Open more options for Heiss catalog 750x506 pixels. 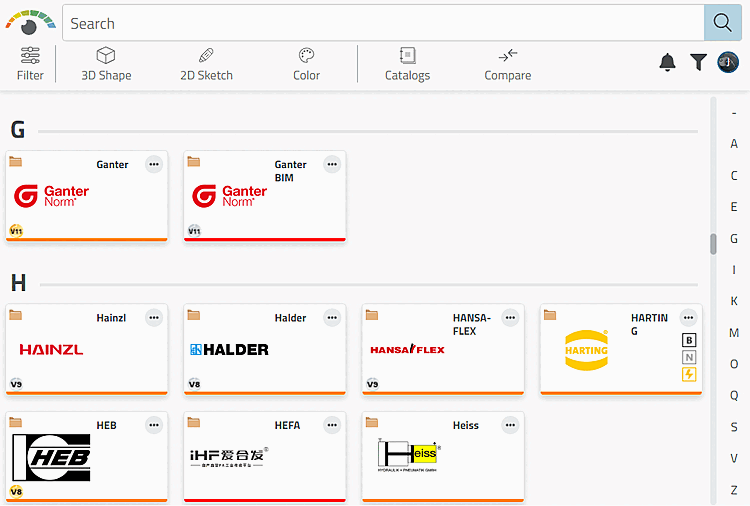tap(510, 425)
